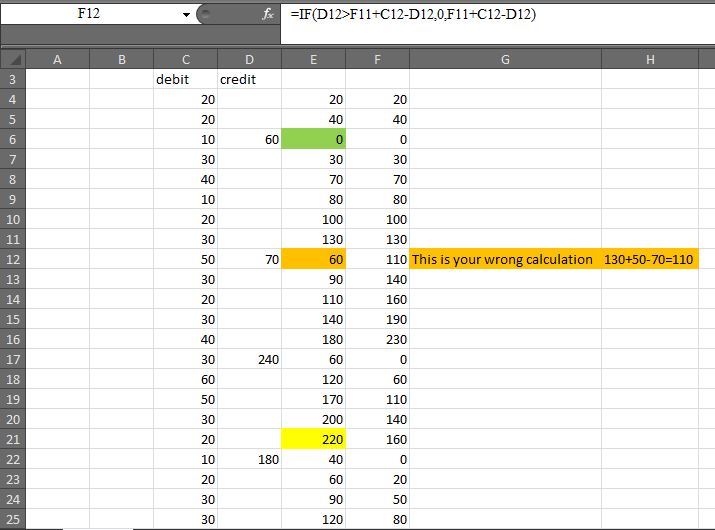Image resolution: width=715 pixels, height=530 pixels.
Task: Select the row 12 header
Action: coord(12,259)
